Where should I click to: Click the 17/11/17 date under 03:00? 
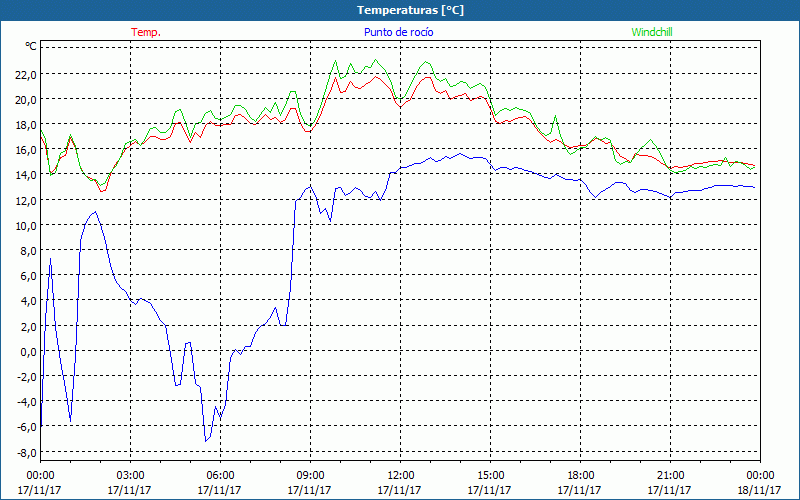tap(129, 490)
